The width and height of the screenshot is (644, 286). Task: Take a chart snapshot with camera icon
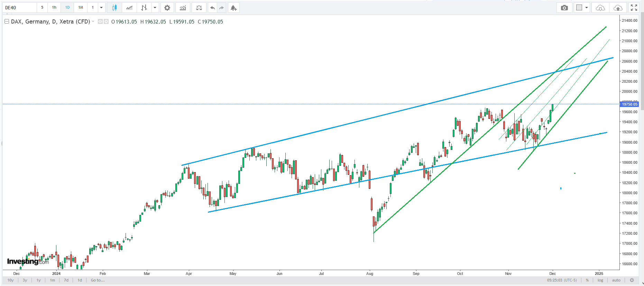tap(564, 8)
